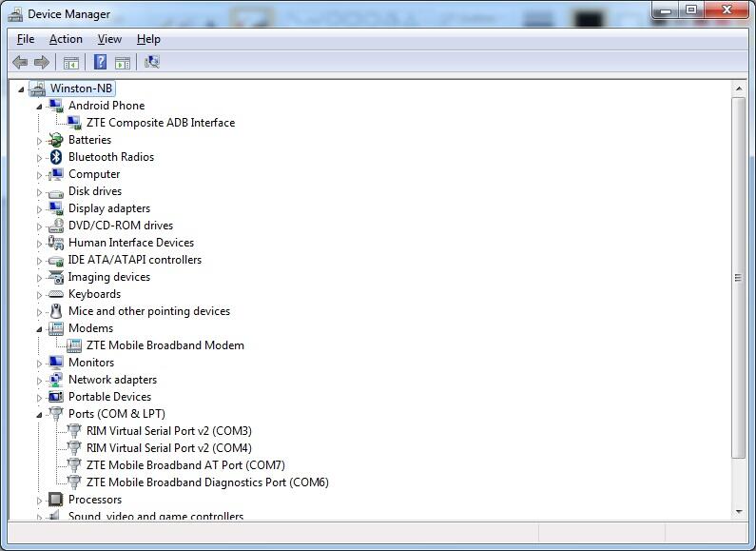Screen dimensions: 756x551
Task: Click the Device Manager title bar icon
Action: point(15,14)
